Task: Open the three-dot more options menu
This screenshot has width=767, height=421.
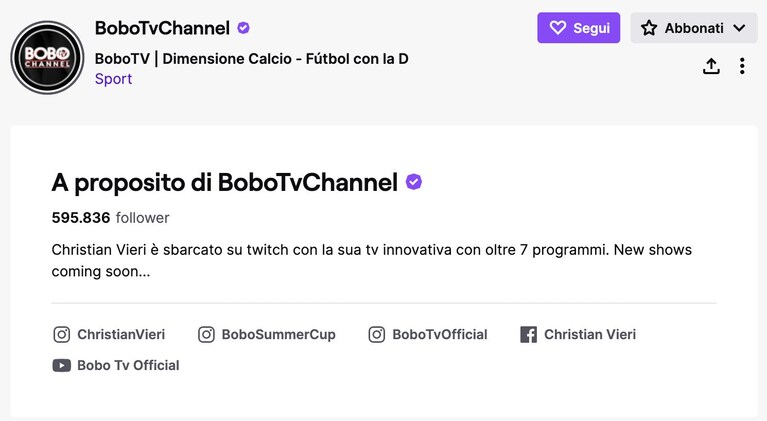Action: (742, 66)
